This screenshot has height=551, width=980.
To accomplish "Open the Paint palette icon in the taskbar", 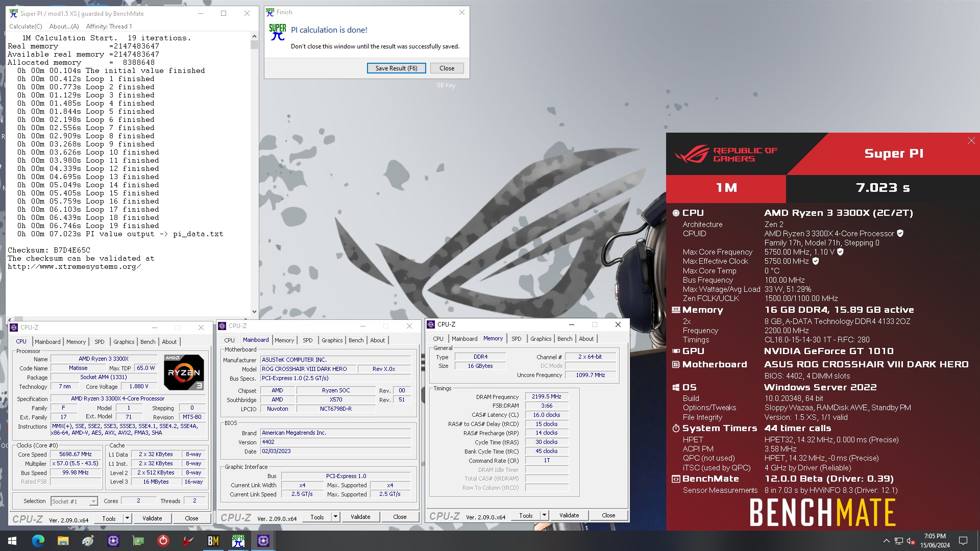I will pyautogui.click(x=88, y=541).
